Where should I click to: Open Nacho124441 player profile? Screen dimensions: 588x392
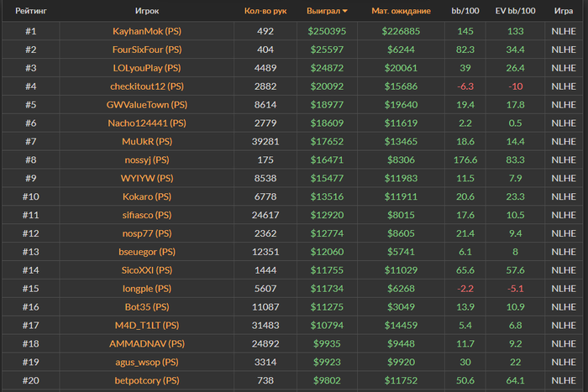(x=138, y=123)
